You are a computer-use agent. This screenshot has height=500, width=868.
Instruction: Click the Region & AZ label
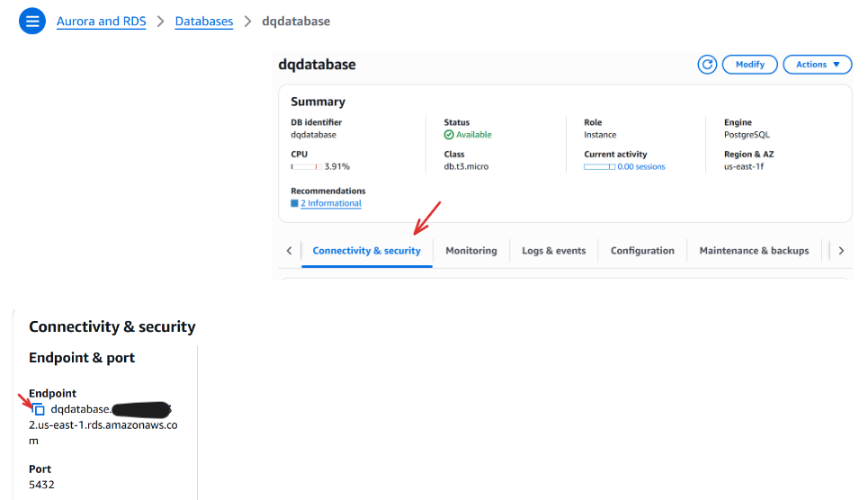(748, 155)
